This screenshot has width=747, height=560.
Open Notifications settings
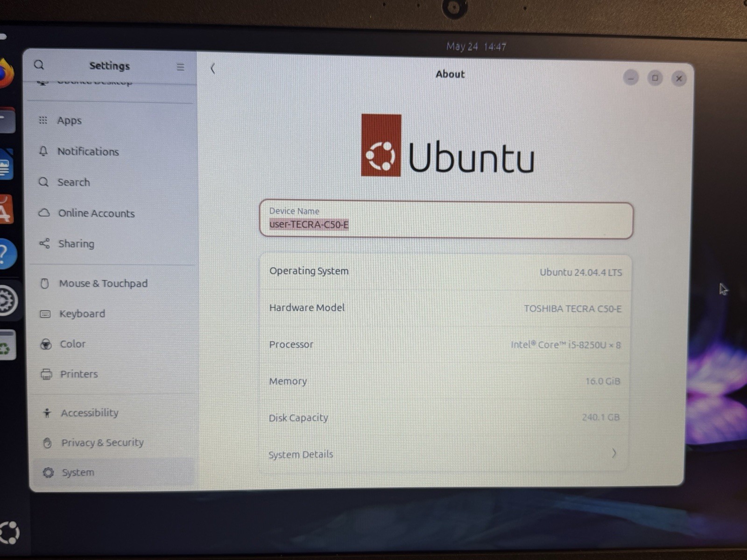(112, 151)
